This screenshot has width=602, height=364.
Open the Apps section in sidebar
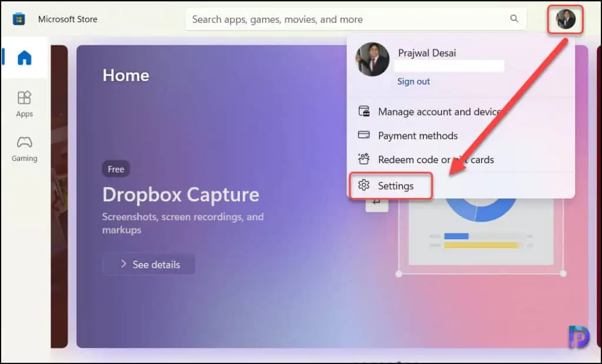pyautogui.click(x=24, y=104)
